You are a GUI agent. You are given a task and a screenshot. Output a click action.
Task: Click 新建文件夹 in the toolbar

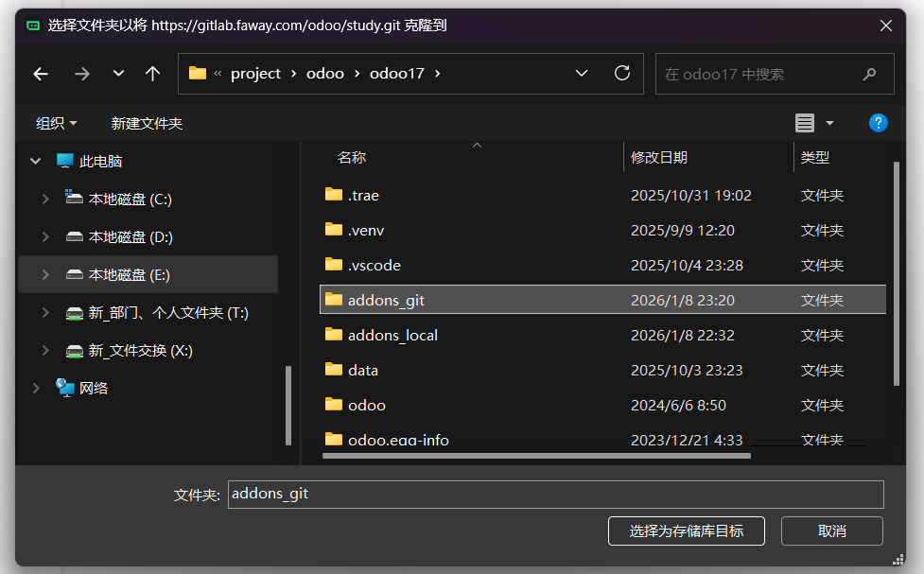tap(147, 123)
